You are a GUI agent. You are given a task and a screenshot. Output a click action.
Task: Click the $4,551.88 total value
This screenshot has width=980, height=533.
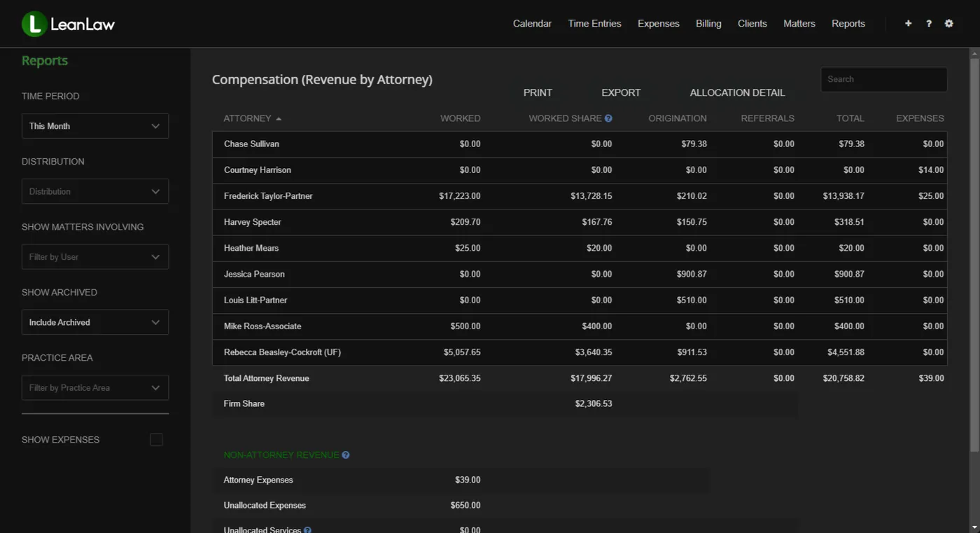click(846, 352)
